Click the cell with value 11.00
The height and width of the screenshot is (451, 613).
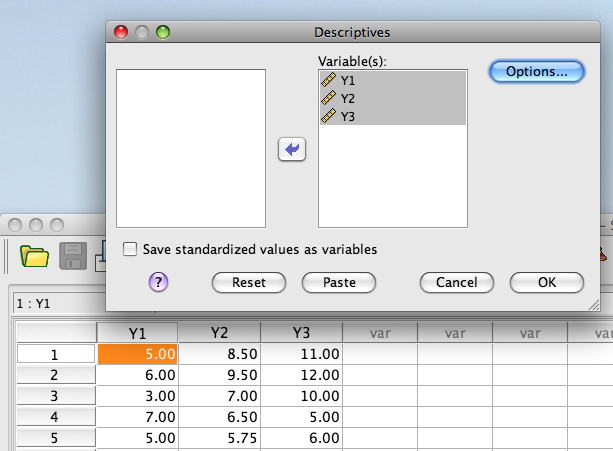[x=301, y=354]
